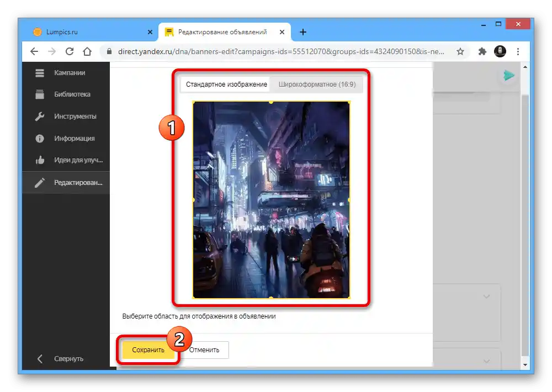Click the pencil edit icon
This screenshot has width=552, height=392.
tap(40, 182)
